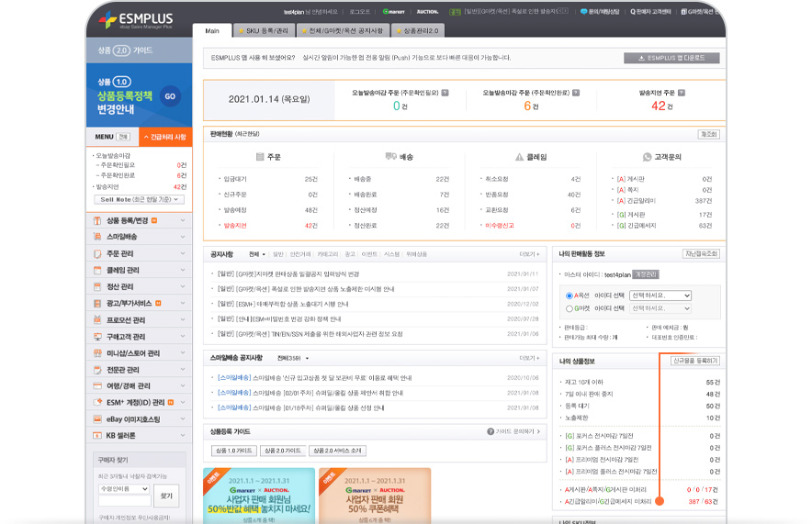Viewport: 812px width, 524px height.
Task: Click the ESMPLUS logo
Action: pos(137,19)
